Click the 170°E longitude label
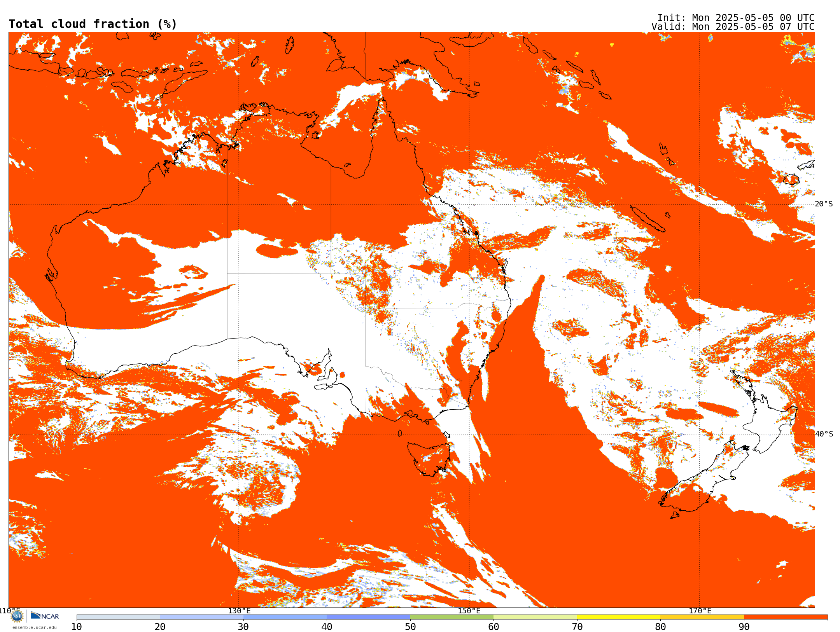The width and height of the screenshot is (840, 632). (700, 611)
